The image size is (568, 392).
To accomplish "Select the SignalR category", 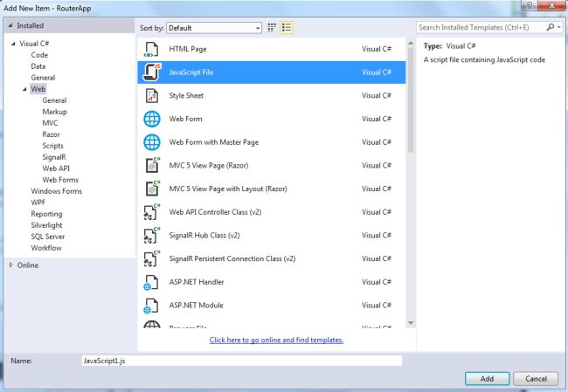I will tap(54, 157).
